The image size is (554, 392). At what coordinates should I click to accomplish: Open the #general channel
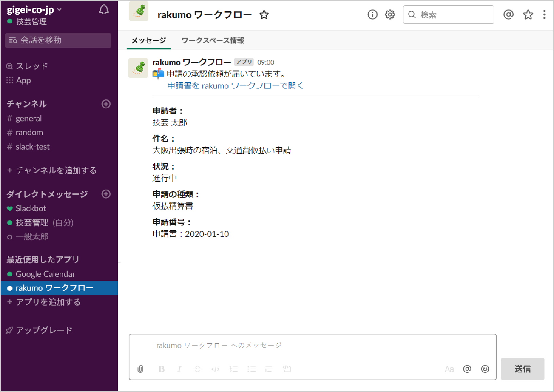click(x=24, y=119)
